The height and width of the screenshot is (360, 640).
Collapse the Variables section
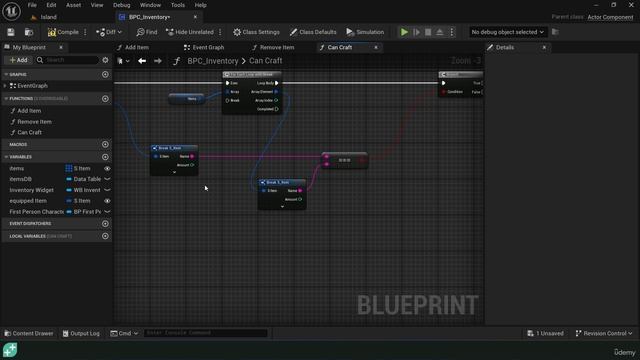pyautogui.click(x=6, y=157)
